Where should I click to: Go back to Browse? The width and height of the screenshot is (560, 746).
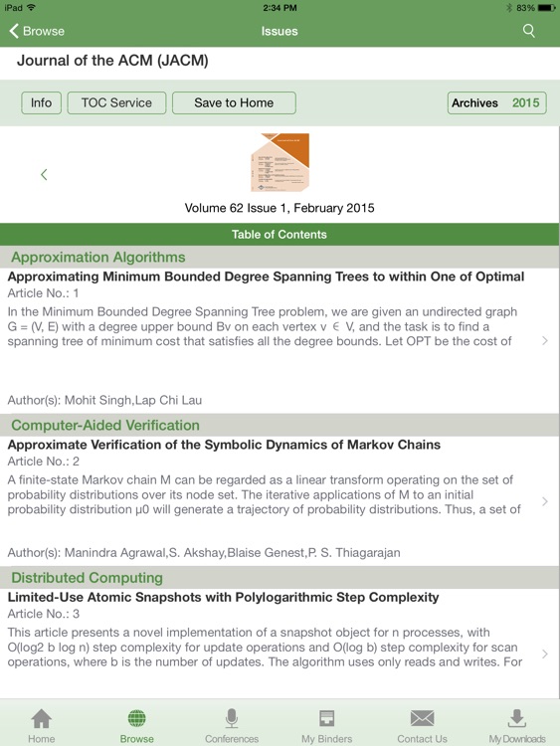pos(37,31)
